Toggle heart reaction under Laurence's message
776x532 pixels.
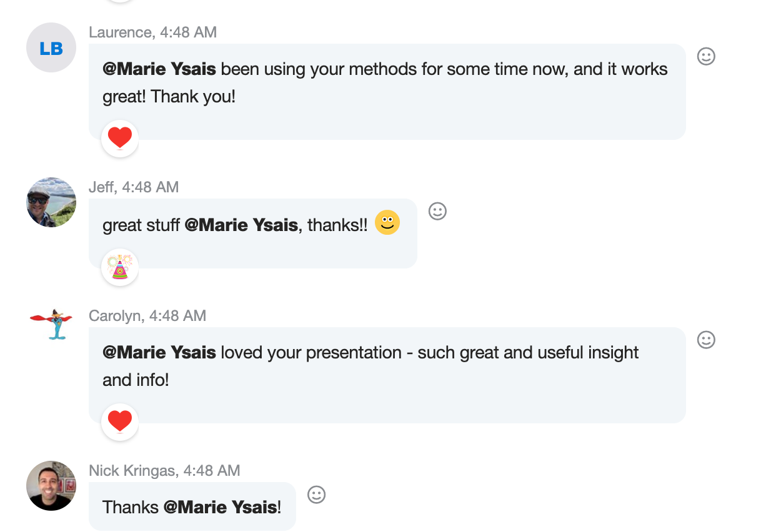point(120,138)
